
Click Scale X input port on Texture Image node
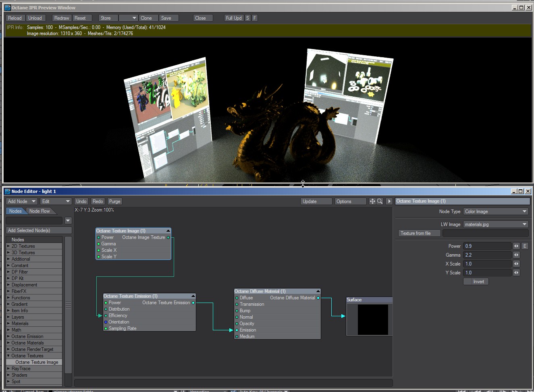(98, 250)
